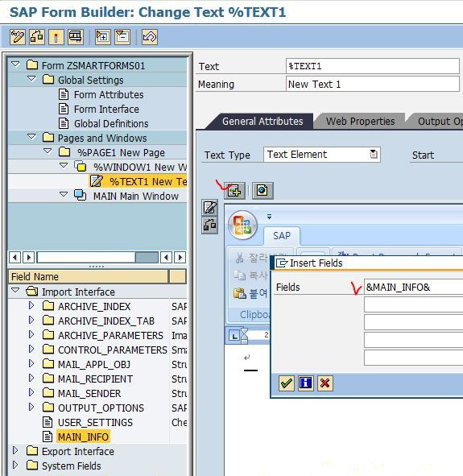Click the Meaning input field
The height and width of the screenshot is (476, 463).
coord(372,84)
